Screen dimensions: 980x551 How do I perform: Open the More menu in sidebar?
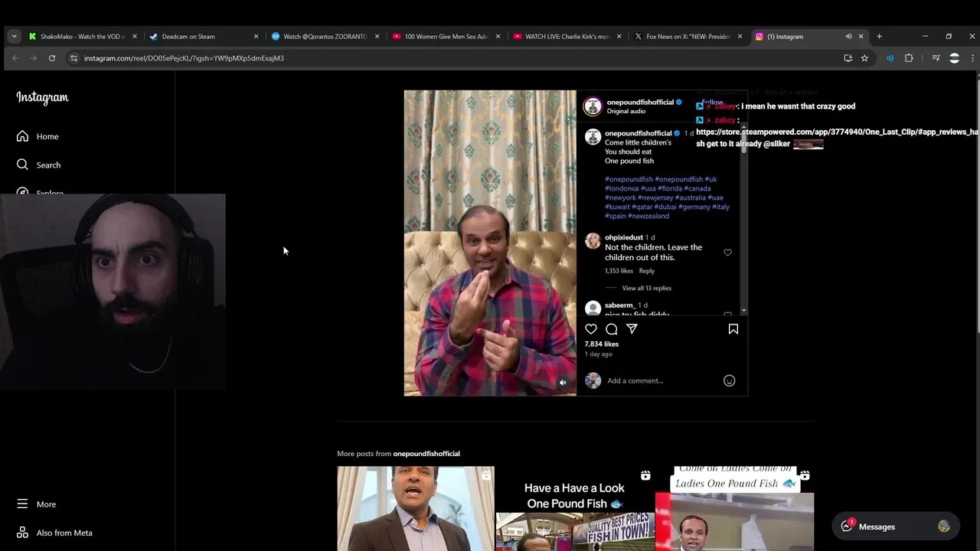(x=36, y=504)
